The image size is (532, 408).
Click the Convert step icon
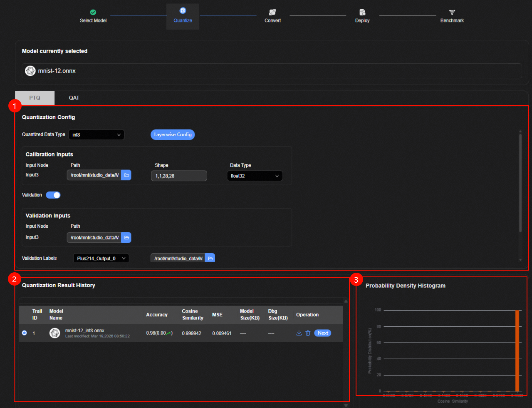click(272, 12)
